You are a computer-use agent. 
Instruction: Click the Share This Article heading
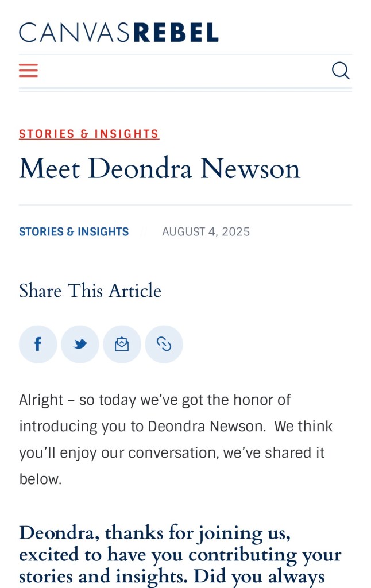coord(90,291)
